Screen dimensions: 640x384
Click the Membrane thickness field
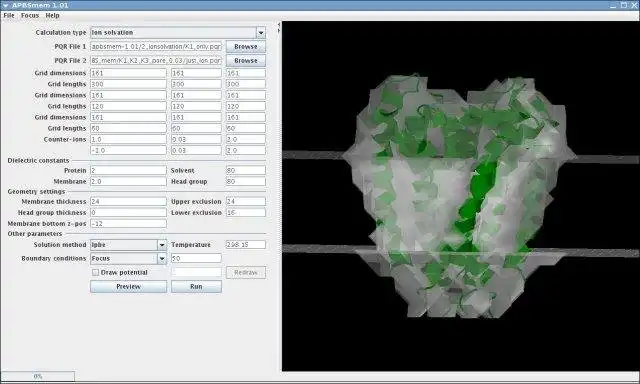(128, 202)
